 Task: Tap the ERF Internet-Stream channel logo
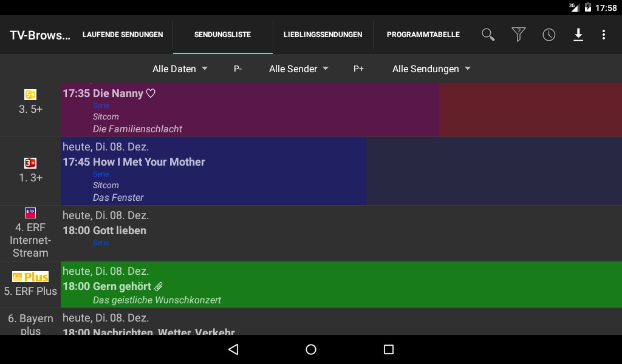click(30, 213)
